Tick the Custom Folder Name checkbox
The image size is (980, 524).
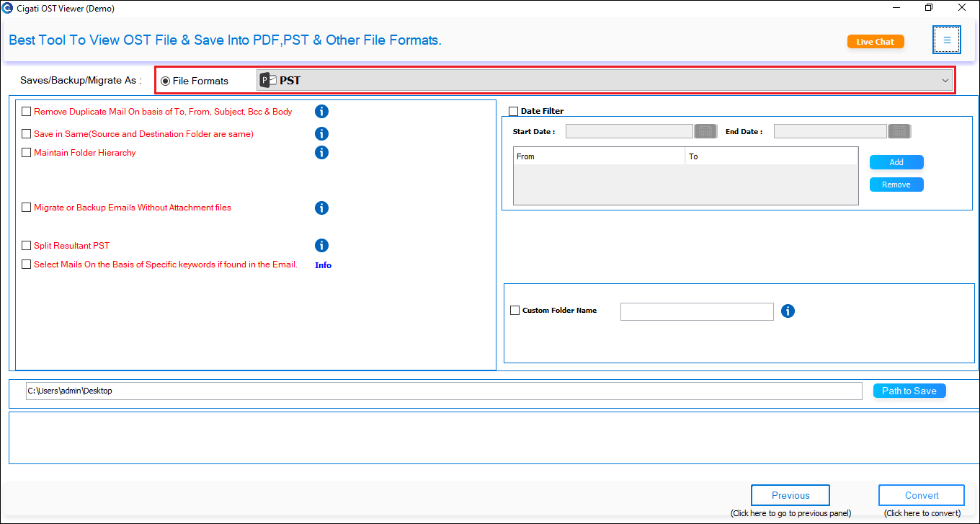coord(514,311)
